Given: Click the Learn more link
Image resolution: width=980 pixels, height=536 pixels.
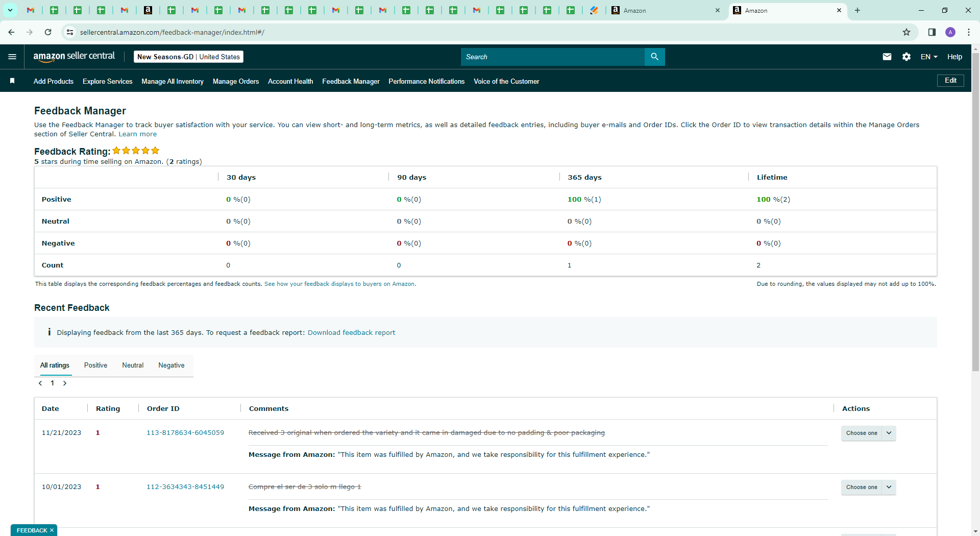Looking at the screenshot, I should [138, 134].
